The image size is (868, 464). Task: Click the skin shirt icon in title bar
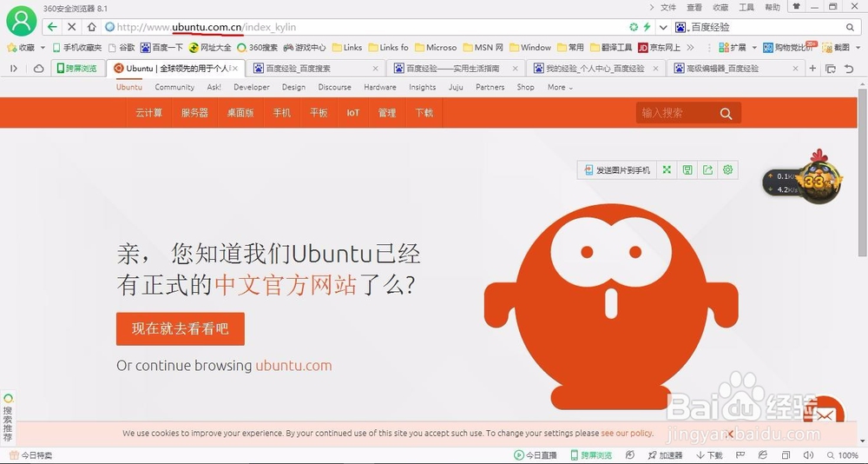(x=797, y=7)
